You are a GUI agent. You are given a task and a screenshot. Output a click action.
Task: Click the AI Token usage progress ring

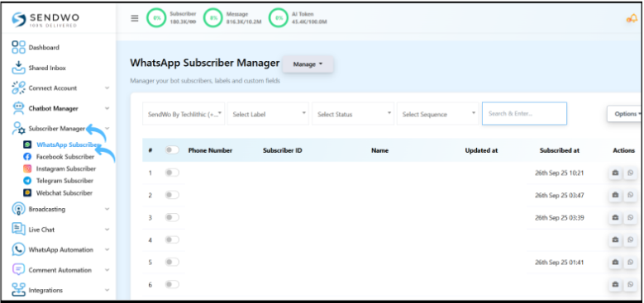point(279,18)
